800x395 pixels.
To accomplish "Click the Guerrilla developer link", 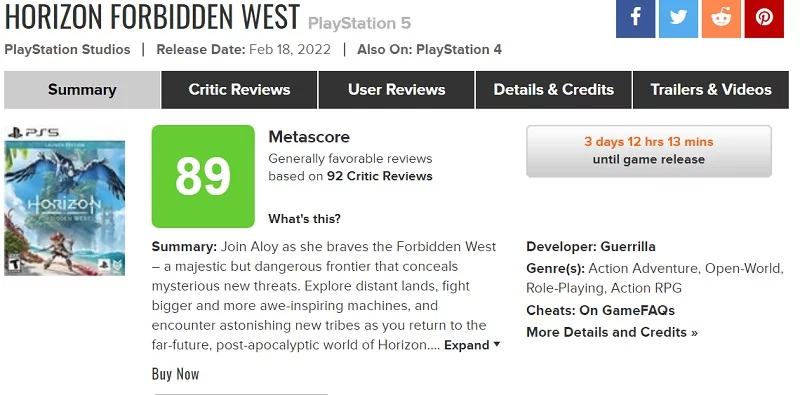I will pos(628,246).
